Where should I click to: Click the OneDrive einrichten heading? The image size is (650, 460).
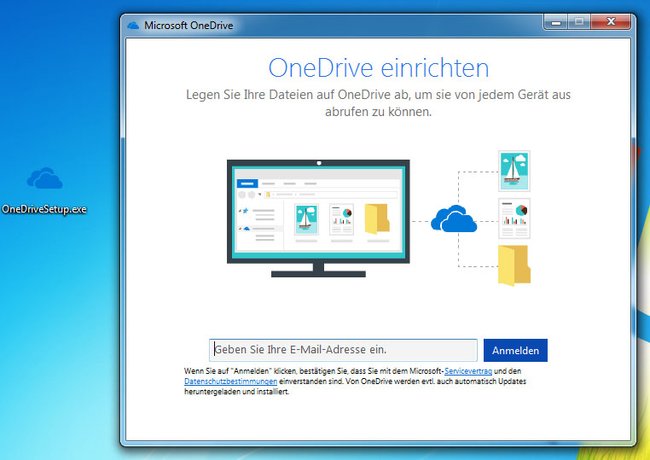point(378,68)
